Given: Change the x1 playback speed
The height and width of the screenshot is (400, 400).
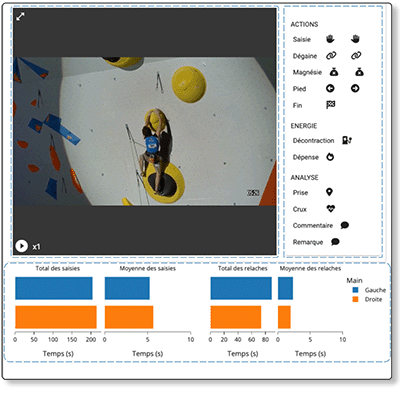Looking at the screenshot, I should click(36, 247).
